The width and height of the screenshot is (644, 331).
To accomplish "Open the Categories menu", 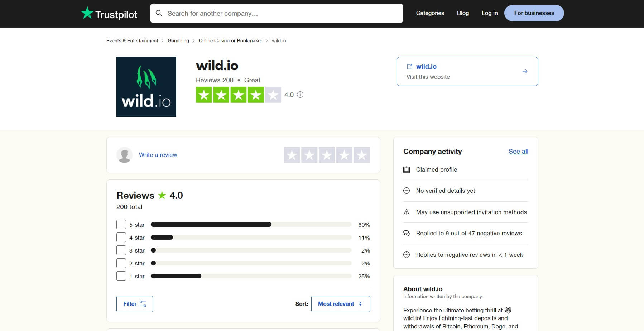I will pos(430,13).
